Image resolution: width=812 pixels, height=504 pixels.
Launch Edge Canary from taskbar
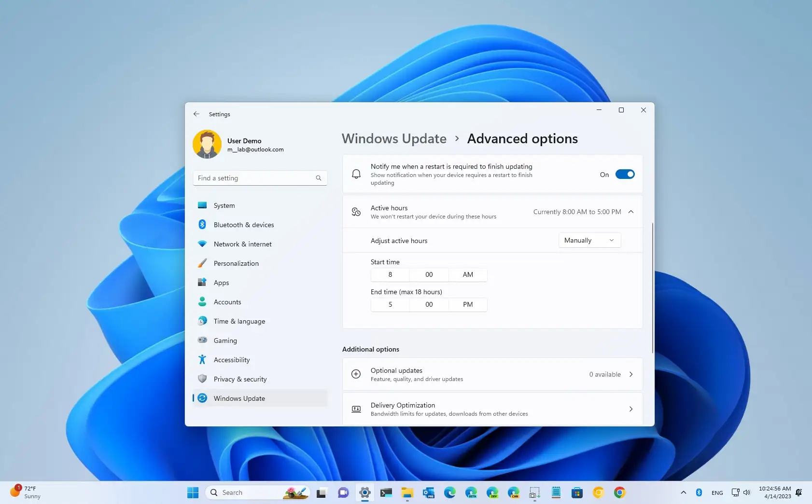514,492
